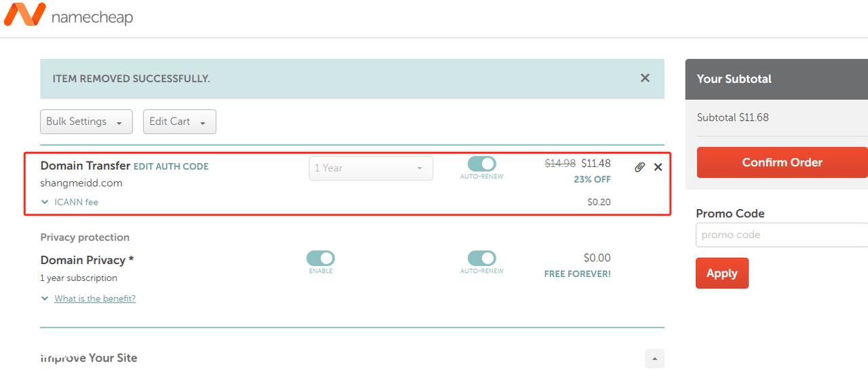The width and height of the screenshot is (868, 378).
Task: Open the Bulk Settings dropdown
Action: [86, 121]
